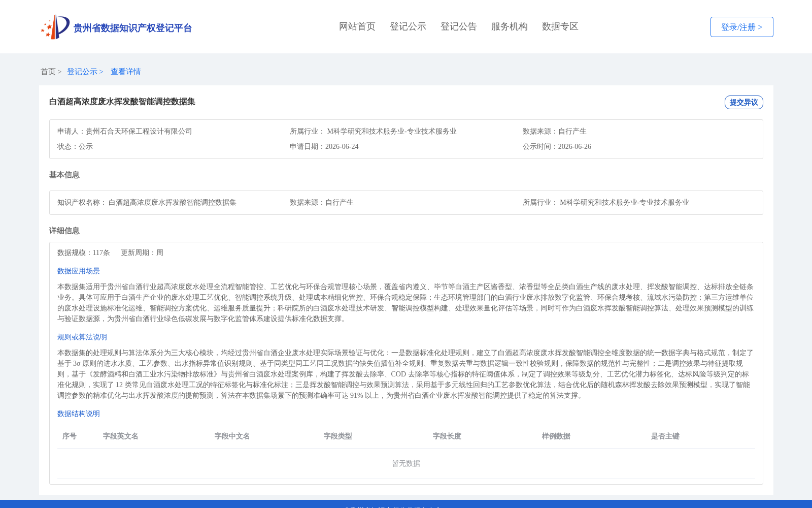The width and height of the screenshot is (812, 508).
Task: Click the 状态：公示 text
Action: coord(75,146)
